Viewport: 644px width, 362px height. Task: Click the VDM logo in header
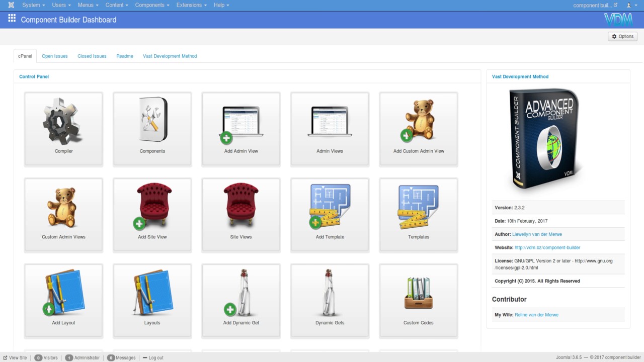tap(618, 20)
